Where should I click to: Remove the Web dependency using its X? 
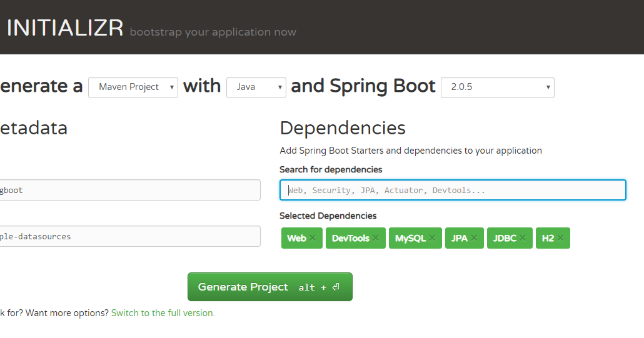[x=313, y=238]
